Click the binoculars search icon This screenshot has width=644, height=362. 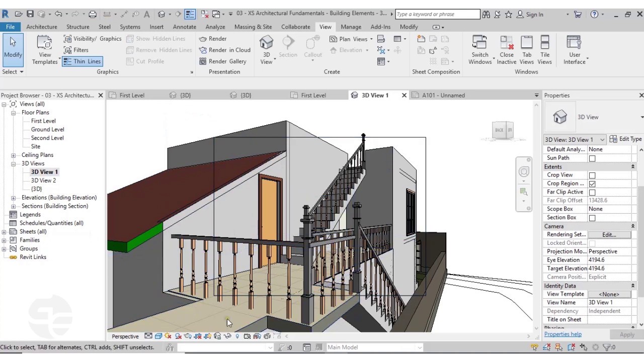tap(486, 15)
